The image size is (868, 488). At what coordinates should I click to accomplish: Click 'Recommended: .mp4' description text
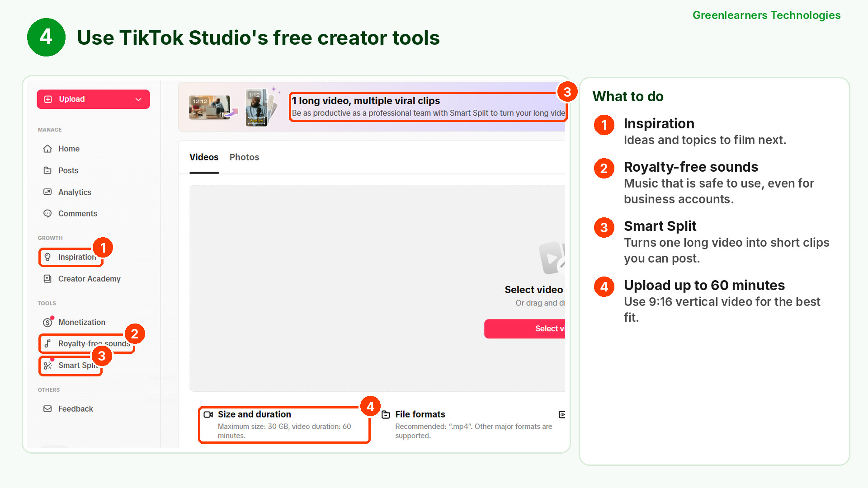pyautogui.click(x=473, y=431)
